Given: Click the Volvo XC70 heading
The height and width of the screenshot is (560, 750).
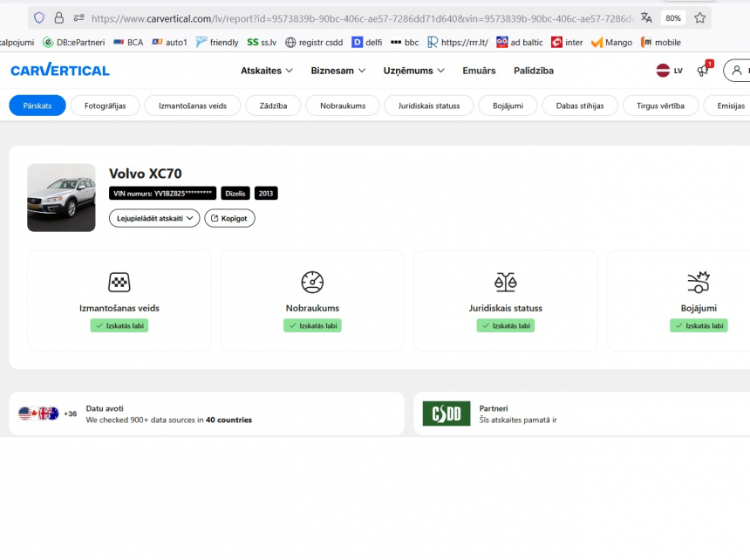Looking at the screenshot, I should pos(146,174).
